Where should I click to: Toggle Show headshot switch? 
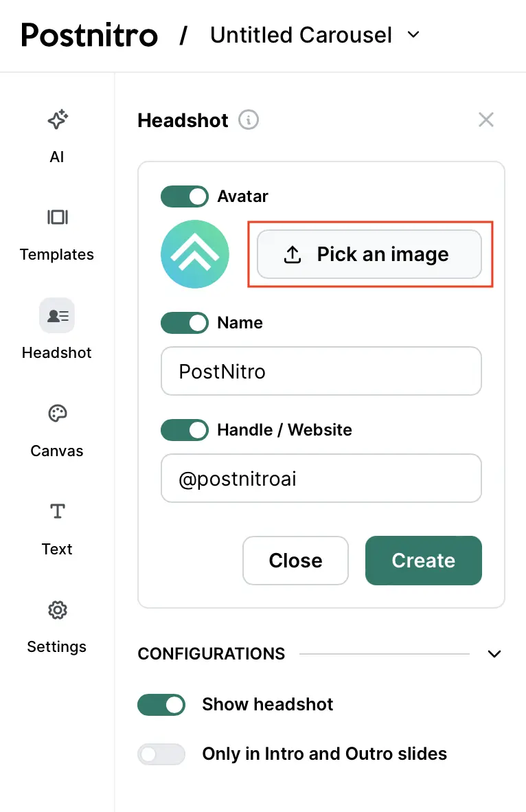click(x=162, y=705)
